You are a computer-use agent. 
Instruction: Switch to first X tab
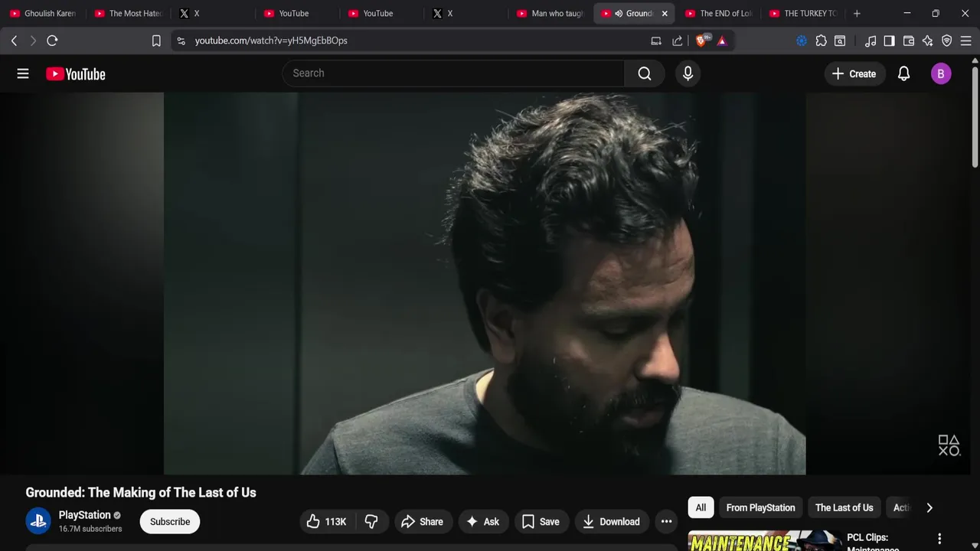(211, 14)
